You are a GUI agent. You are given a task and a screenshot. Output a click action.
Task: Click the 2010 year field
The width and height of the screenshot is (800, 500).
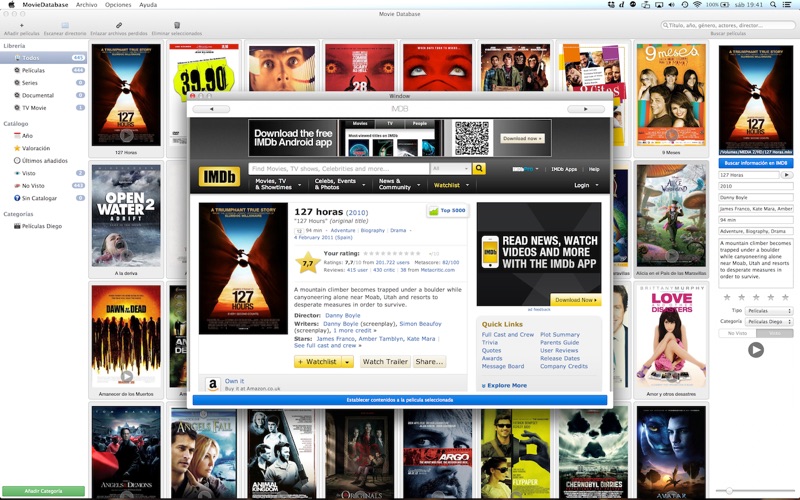tap(756, 186)
